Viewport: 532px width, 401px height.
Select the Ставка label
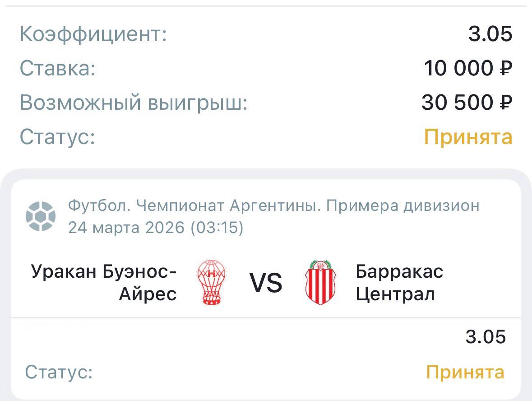tap(58, 69)
